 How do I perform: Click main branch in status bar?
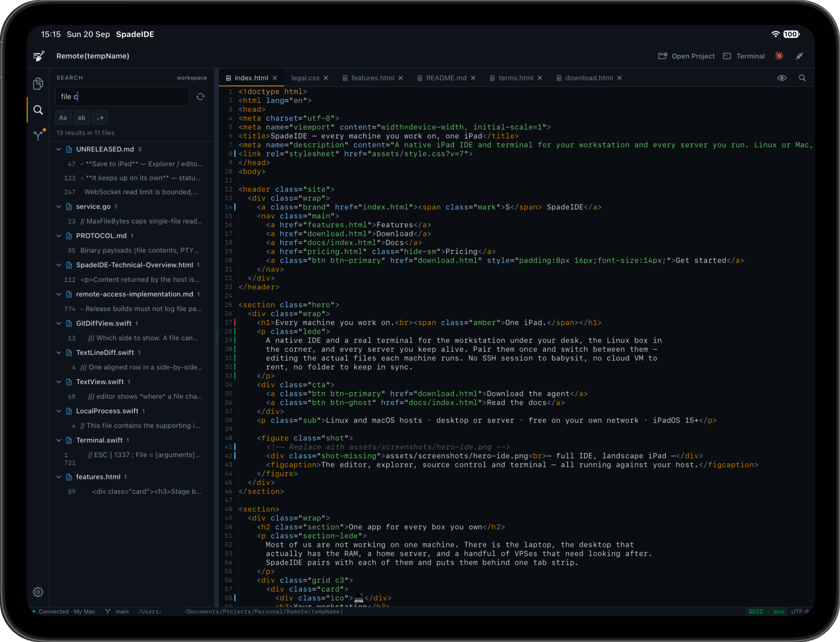point(117,612)
